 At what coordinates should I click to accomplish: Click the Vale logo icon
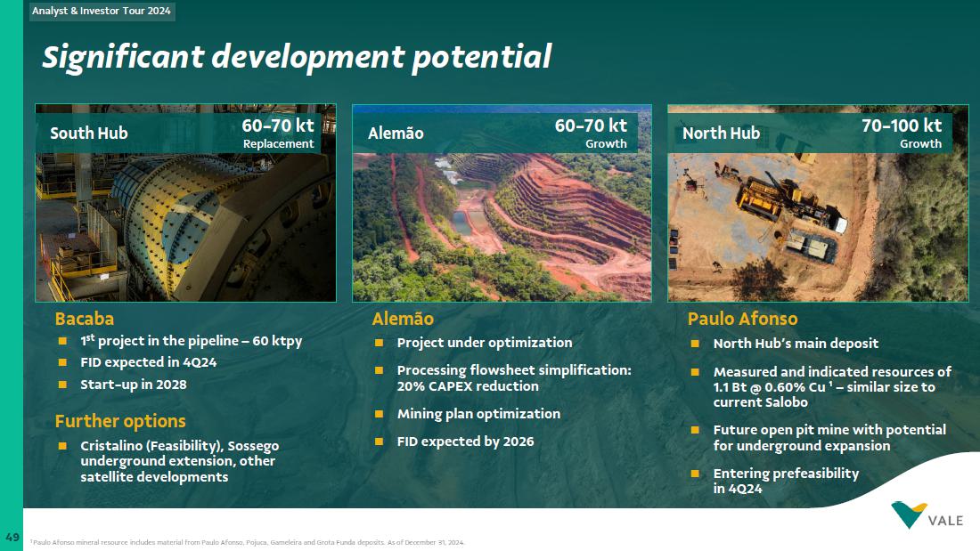click(x=909, y=515)
